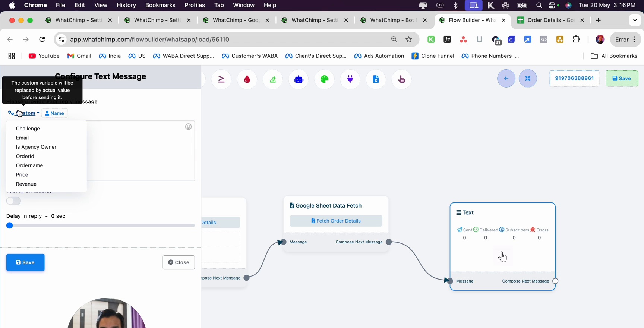Select Price custom variable
This screenshot has height=328, width=644.
(x=22, y=175)
